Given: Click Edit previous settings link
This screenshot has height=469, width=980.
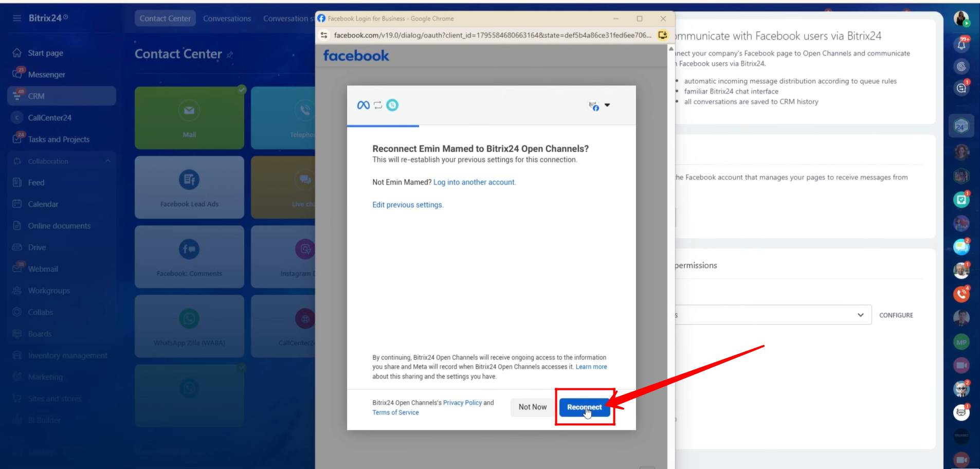Looking at the screenshot, I should tap(407, 205).
